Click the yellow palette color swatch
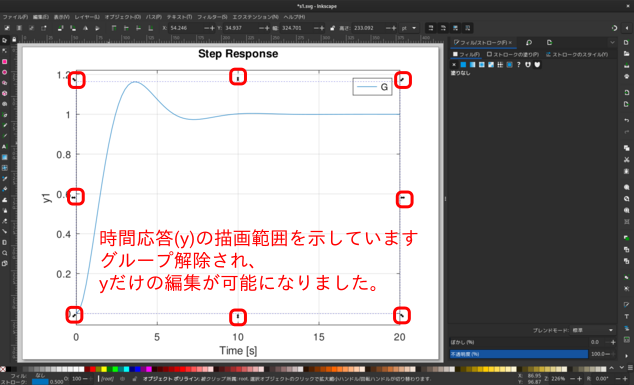The height and width of the screenshot is (385, 634). [x=104, y=369]
